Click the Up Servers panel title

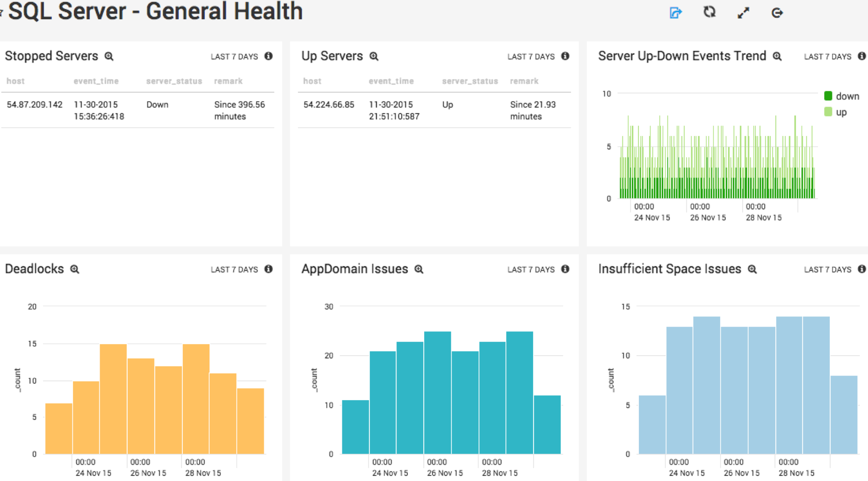coord(332,56)
